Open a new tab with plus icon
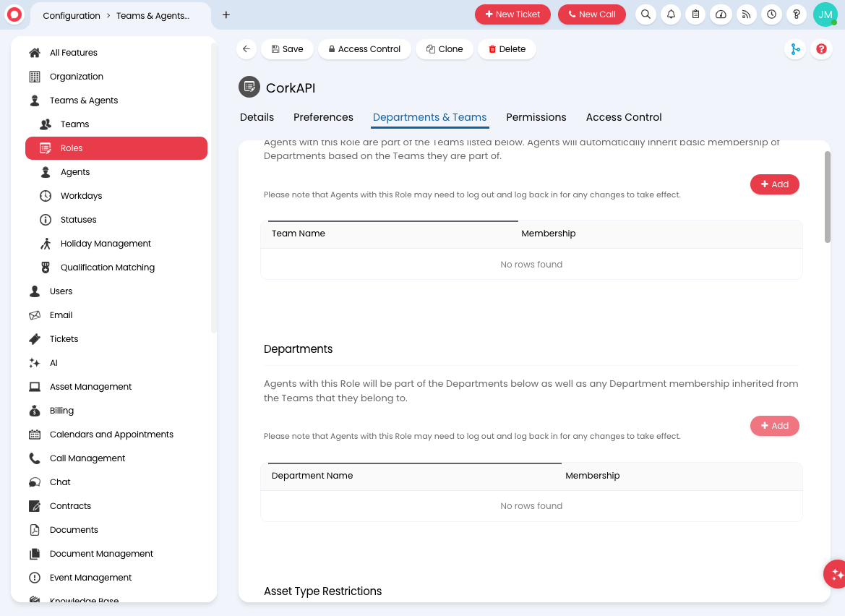The height and width of the screenshot is (616, 845). pos(226,15)
